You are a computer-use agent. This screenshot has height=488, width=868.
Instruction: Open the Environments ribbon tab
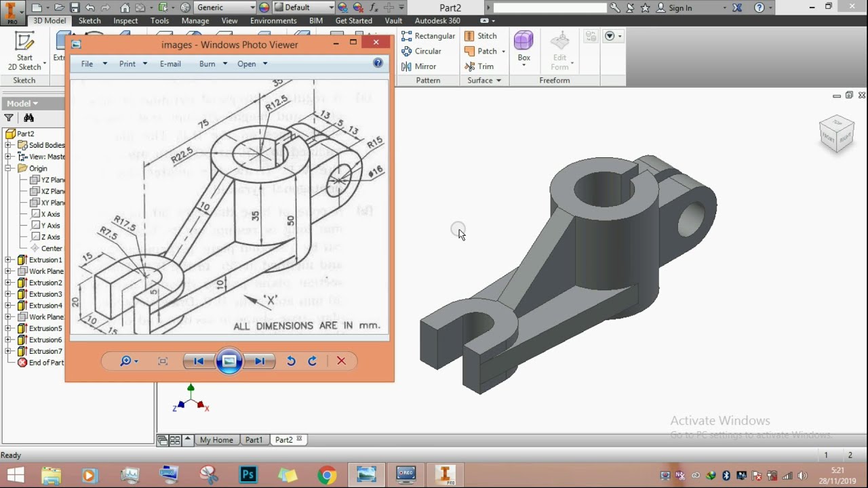(x=273, y=21)
